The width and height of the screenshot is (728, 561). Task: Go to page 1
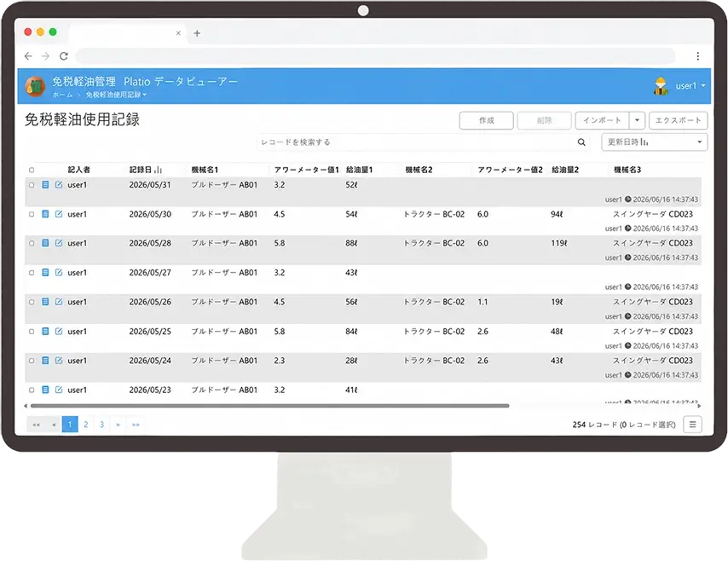click(x=70, y=425)
